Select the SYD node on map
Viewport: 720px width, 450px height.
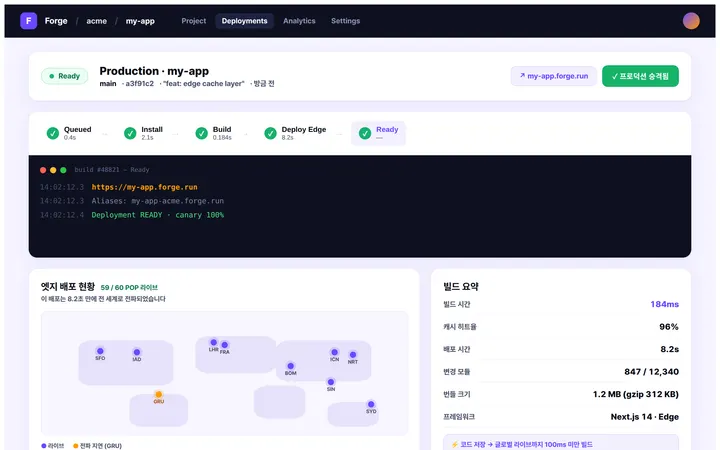(x=371, y=404)
